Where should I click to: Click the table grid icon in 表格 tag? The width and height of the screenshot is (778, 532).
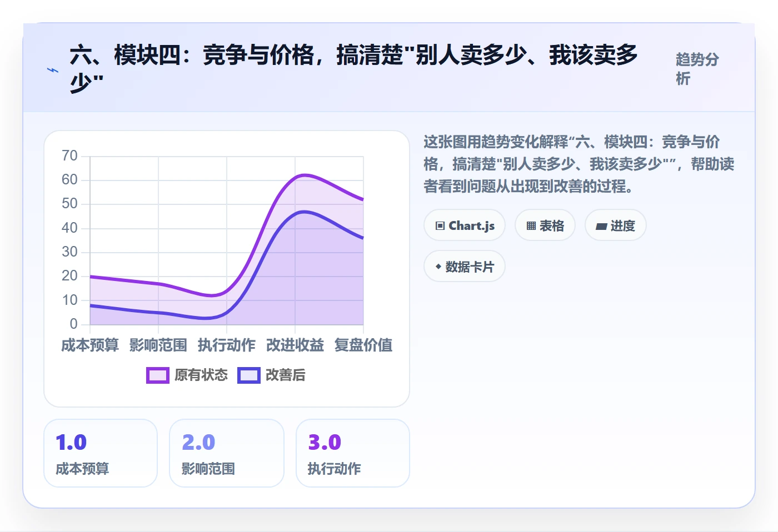[531, 225]
